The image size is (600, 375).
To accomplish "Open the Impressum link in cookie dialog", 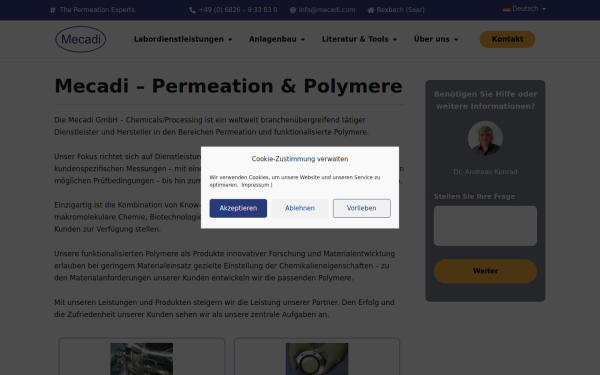I will pos(255,185).
